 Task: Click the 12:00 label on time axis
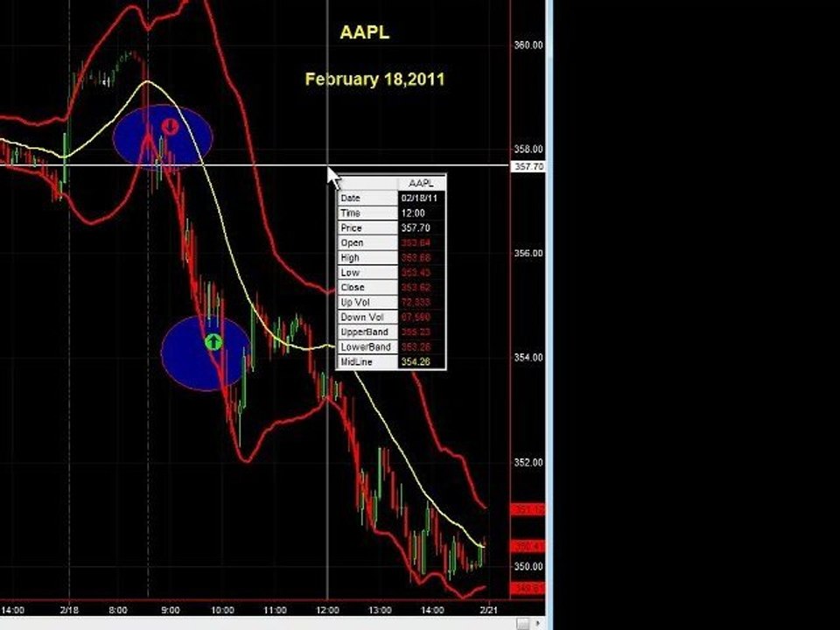(327, 610)
